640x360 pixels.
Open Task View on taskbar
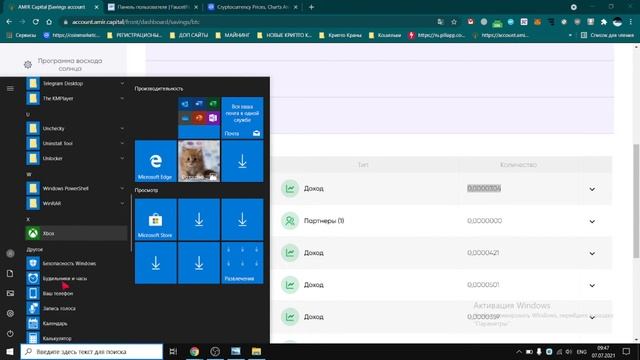[x=173, y=351]
